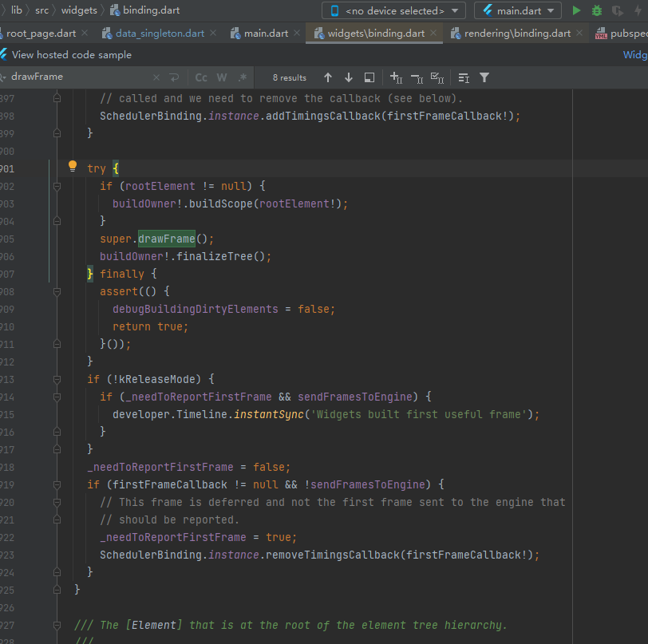
Task: Toggle Regex search option
Action: (243, 77)
